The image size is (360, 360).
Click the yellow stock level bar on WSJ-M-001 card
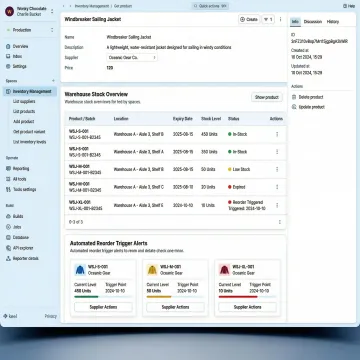click(159, 297)
